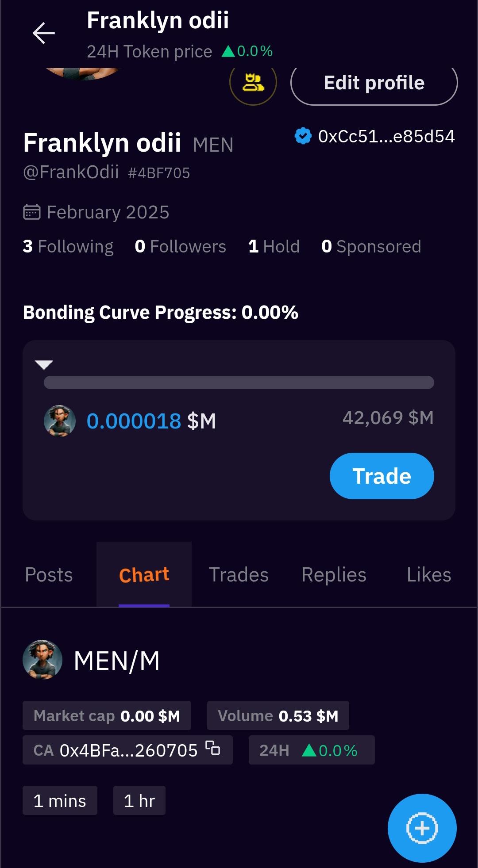478x868 pixels.
Task: Open the MEN/M token avatar
Action: [42, 660]
